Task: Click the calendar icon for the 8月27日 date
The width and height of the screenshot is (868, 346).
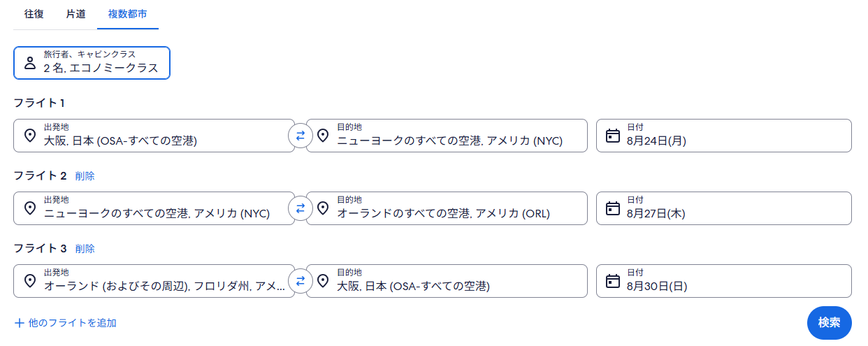Action: [x=613, y=208]
